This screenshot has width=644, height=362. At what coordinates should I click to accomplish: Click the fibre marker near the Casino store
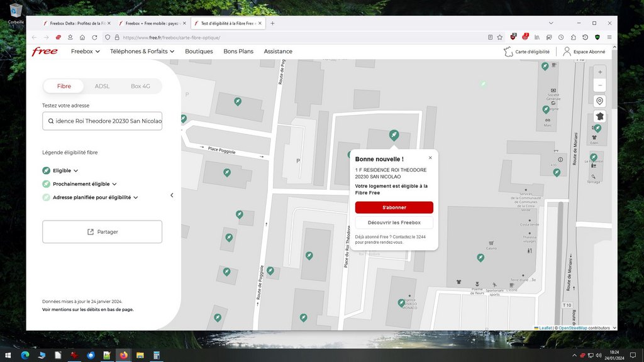[x=480, y=258]
